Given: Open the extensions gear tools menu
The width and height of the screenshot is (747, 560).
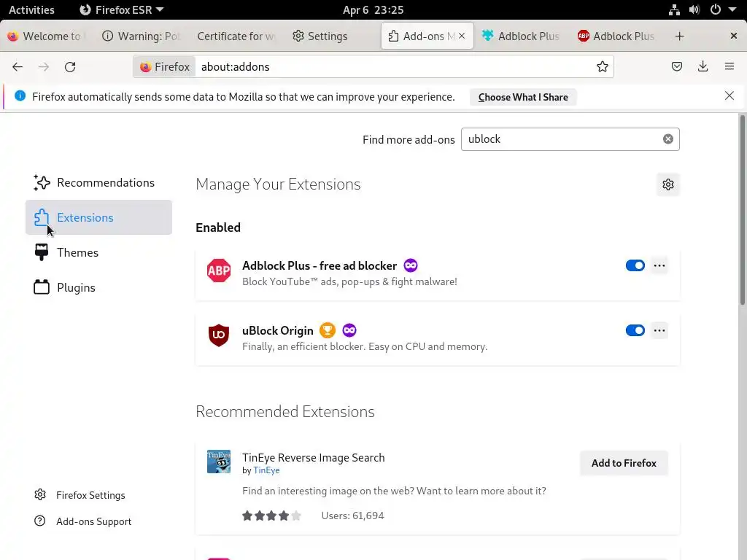Looking at the screenshot, I should (x=668, y=184).
